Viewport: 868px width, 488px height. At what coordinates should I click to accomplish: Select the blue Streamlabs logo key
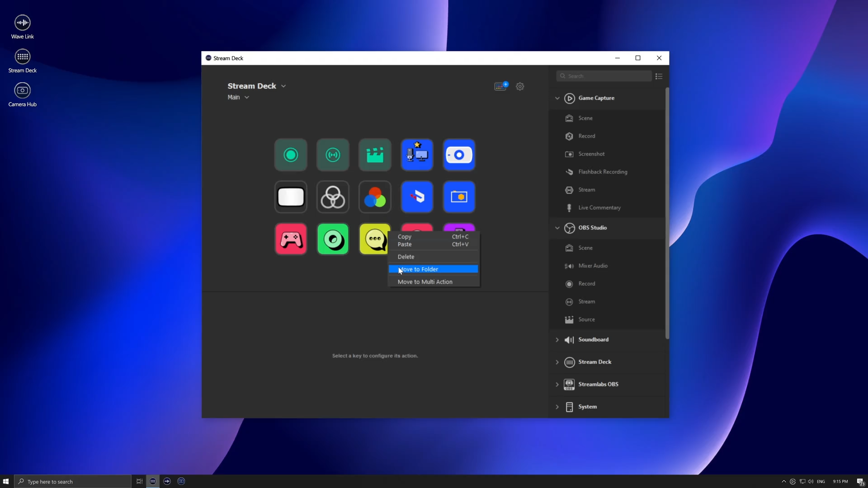[417, 197]
